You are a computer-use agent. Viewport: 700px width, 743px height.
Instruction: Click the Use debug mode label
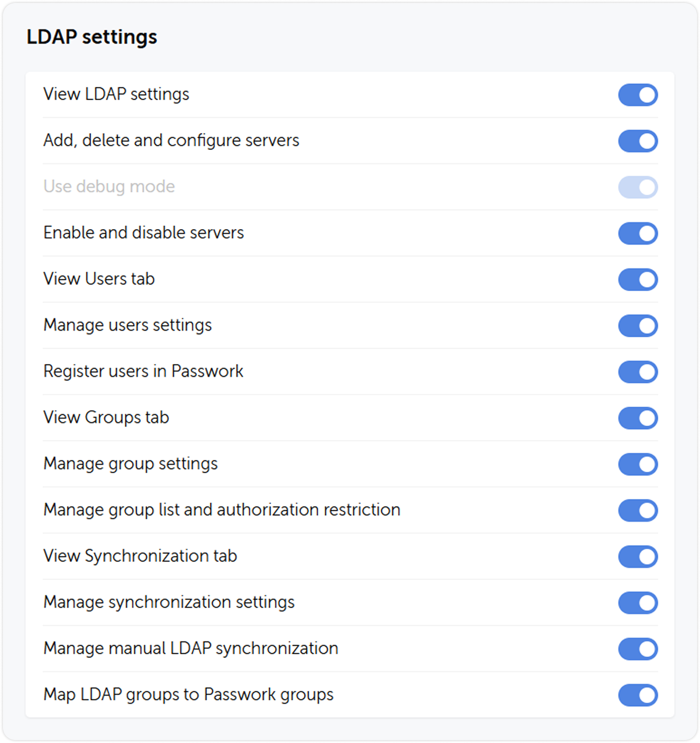[109, 187]
